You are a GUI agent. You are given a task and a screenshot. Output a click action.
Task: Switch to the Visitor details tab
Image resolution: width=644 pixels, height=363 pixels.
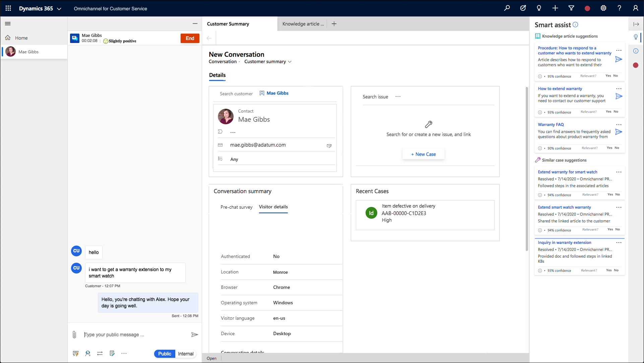coord(273,207)
